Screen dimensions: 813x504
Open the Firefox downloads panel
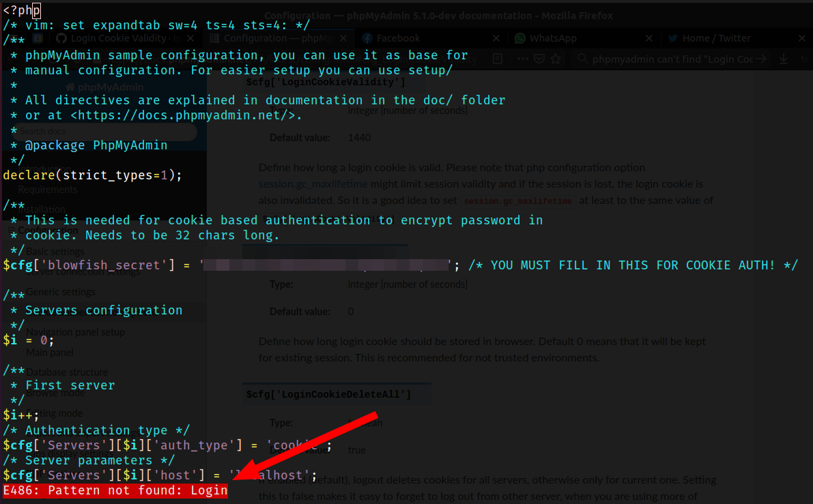tap(782, 59)
